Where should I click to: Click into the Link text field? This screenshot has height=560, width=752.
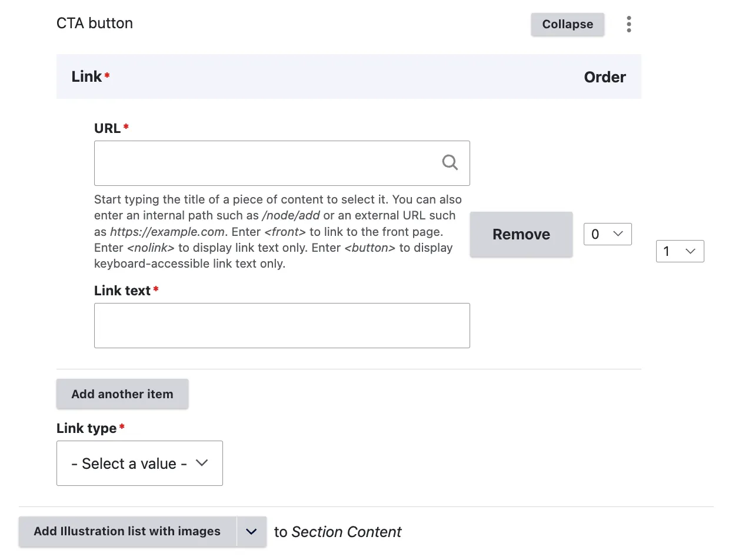click(x=282, y=325)
